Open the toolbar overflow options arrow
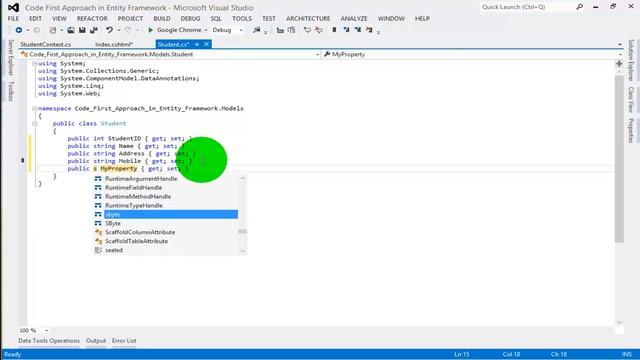This screenshot has width=640, height=360. coord(378,32)
